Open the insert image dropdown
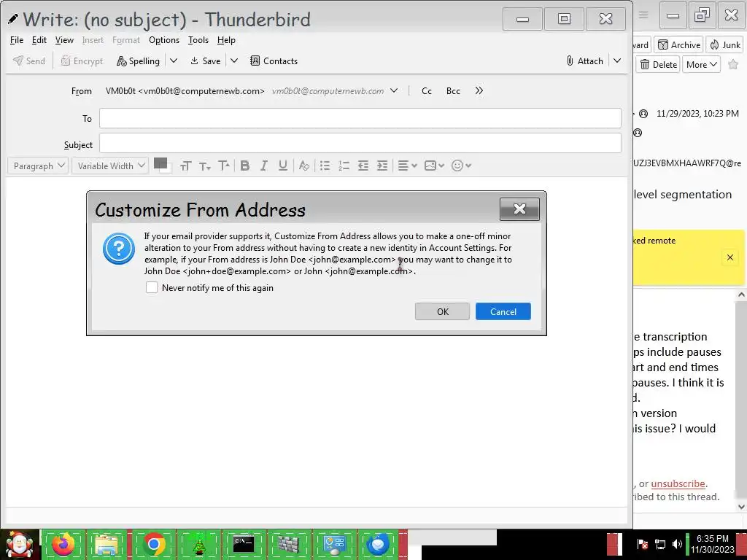The width and height of the screenshot is (747, 560). 434,166
